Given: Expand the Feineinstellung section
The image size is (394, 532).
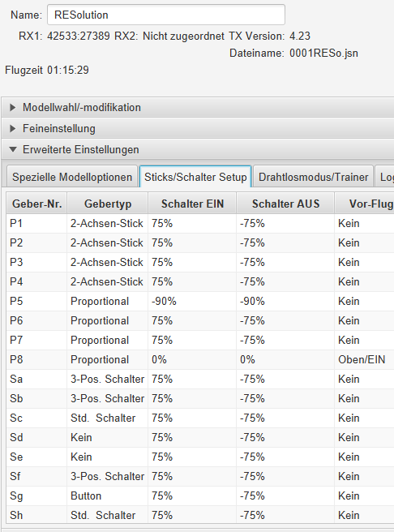Looking at the screenshot, I should [x=198, y=129].
